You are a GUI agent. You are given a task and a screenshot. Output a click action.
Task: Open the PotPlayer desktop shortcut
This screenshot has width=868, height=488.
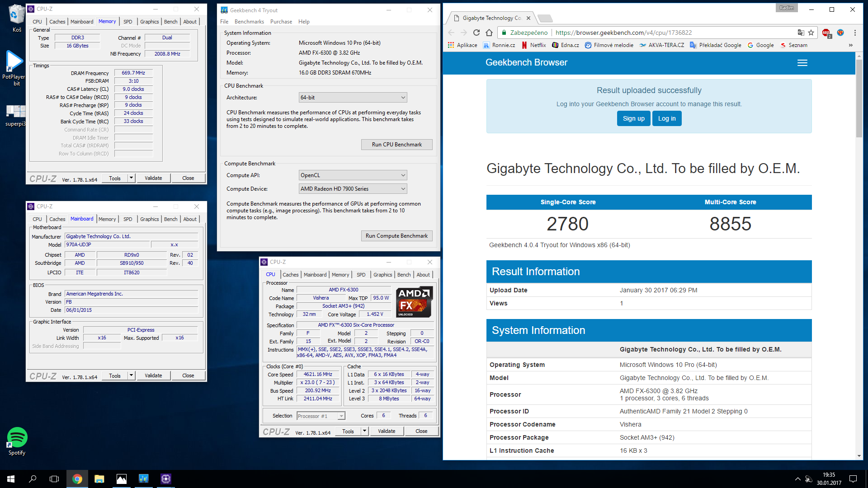point(14,68)
